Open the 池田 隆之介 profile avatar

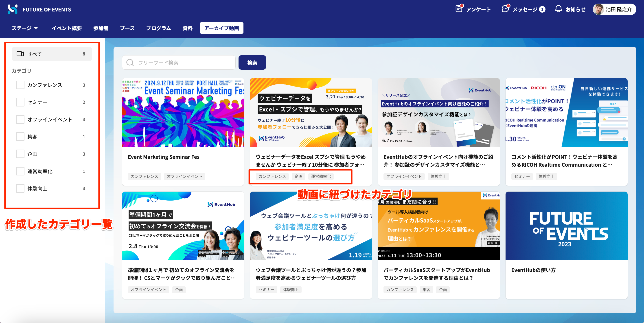(598, 9)
